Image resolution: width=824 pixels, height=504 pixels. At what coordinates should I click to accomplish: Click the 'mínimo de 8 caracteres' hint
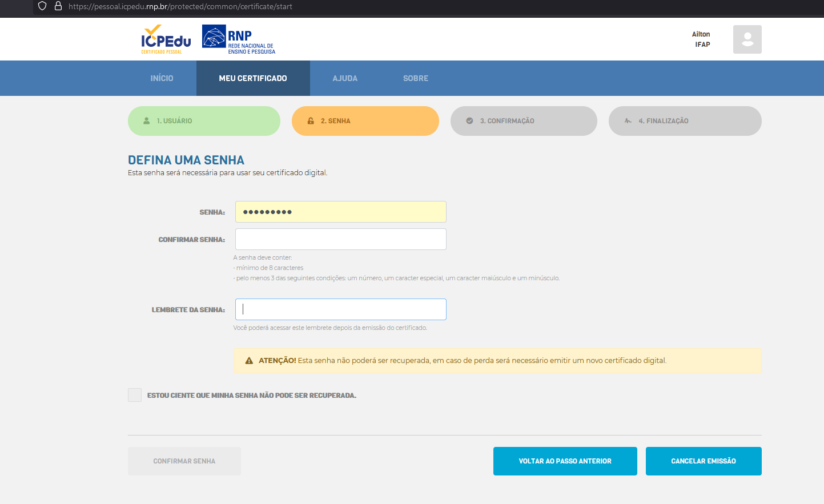tap(268, 268)
